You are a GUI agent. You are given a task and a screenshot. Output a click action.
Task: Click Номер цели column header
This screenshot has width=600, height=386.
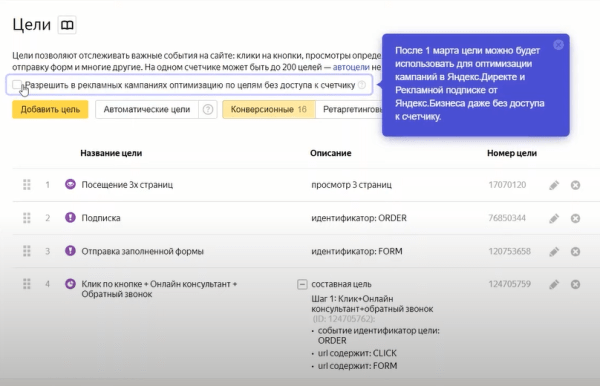512,153
